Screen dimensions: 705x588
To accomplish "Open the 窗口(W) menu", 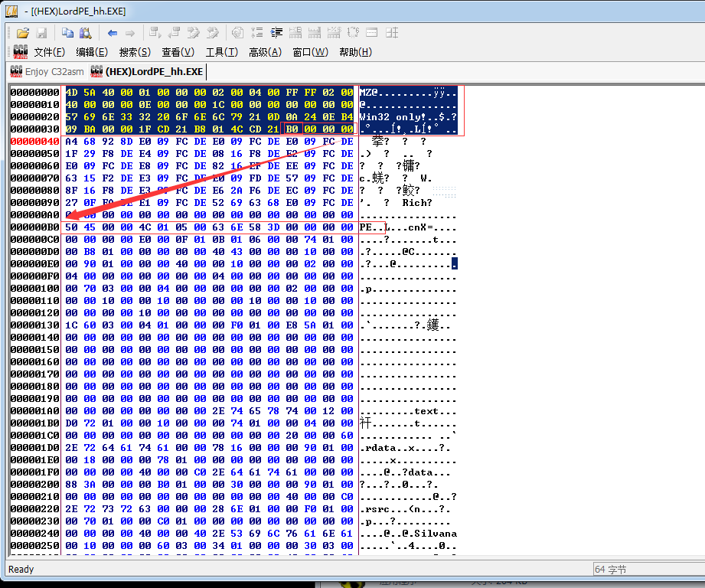I will pos(310,52).
